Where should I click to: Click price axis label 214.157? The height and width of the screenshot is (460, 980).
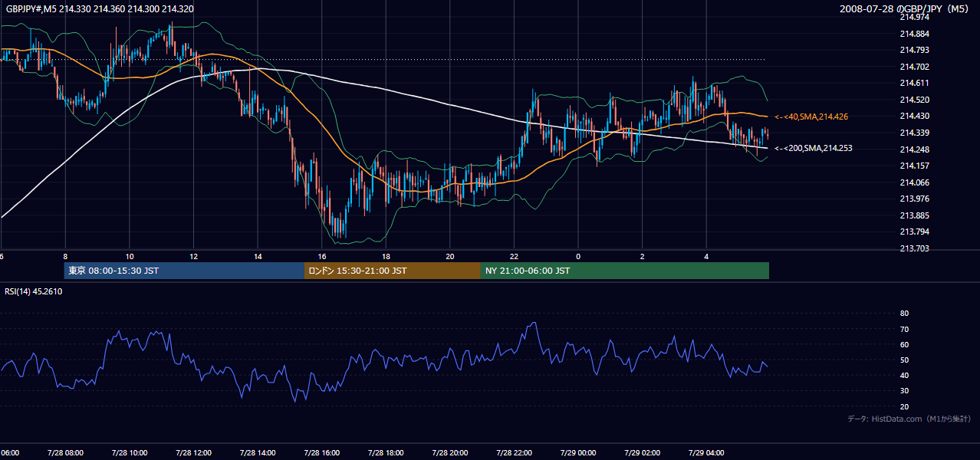[x=913, y=166]
